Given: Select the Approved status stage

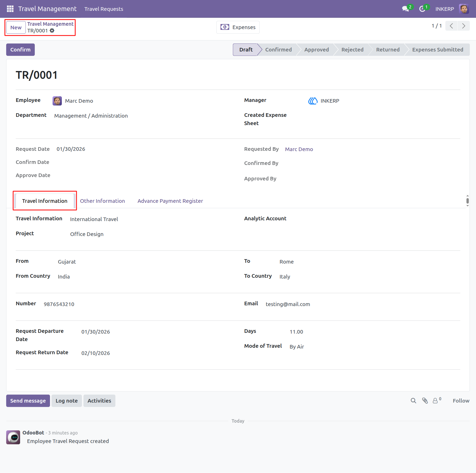Looking at the screenshot, I should pos(317,50).
